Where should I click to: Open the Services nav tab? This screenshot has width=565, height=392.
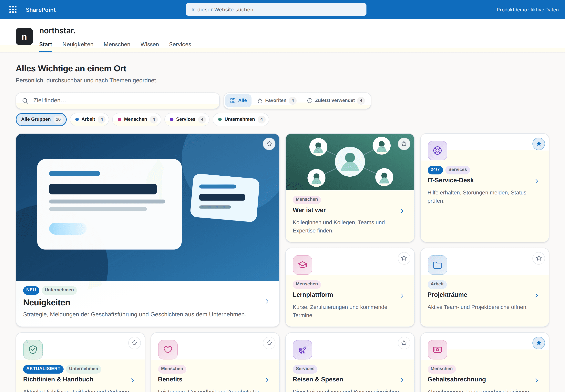pos(180,44)
